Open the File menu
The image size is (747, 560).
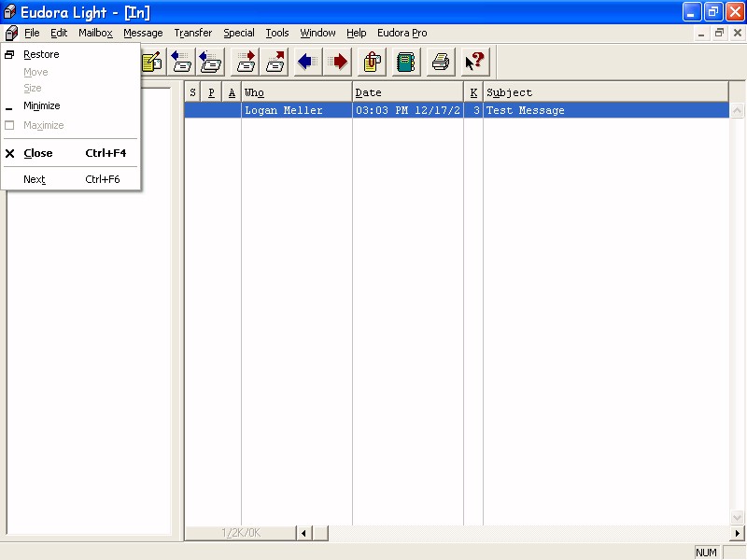click(32, 33)
